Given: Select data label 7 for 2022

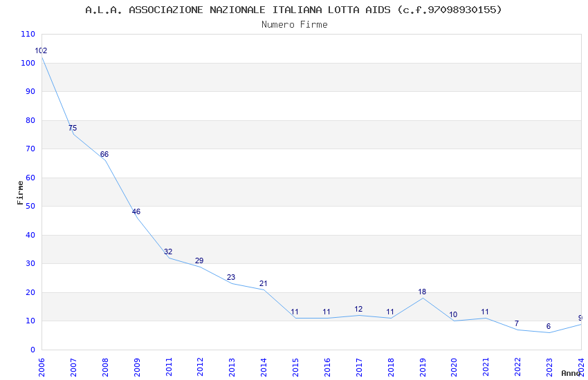Looking at the screenshot, I should [x=516, y=323].
